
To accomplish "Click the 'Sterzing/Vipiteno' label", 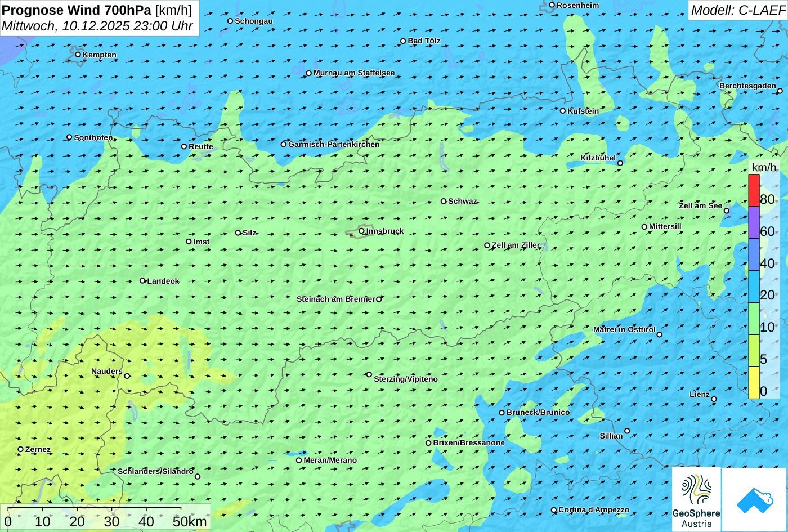I will click(x=406, y=379).
